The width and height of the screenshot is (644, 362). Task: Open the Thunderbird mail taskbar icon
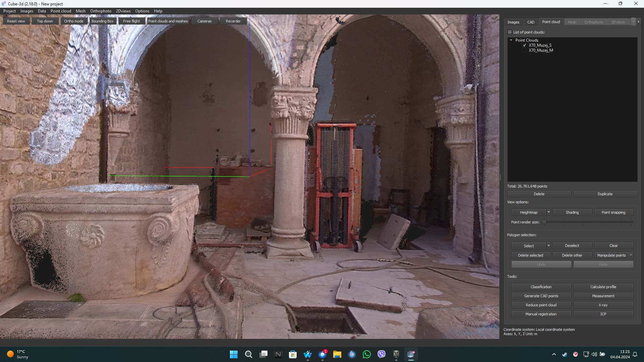323,354
